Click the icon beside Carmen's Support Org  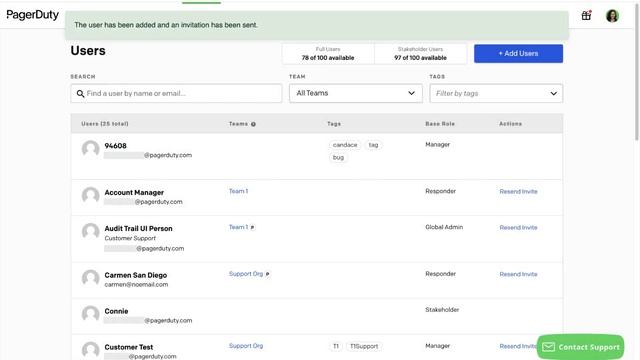(x=267, y=274)
